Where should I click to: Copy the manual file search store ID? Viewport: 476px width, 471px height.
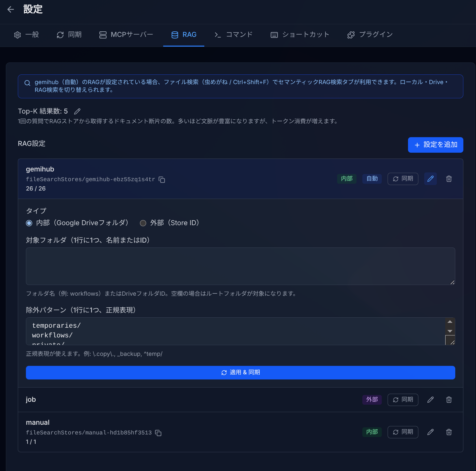158,433
